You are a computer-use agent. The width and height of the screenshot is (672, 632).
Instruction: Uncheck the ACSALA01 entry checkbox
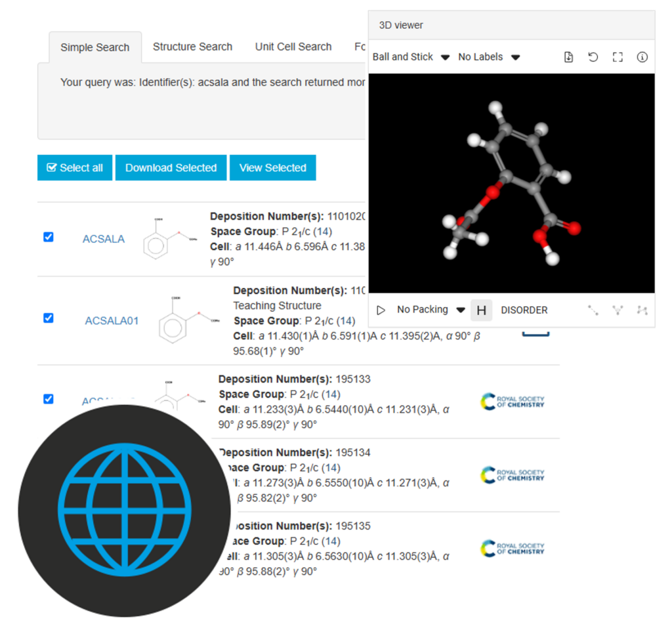pyautogui.click(x=49, y=318)
